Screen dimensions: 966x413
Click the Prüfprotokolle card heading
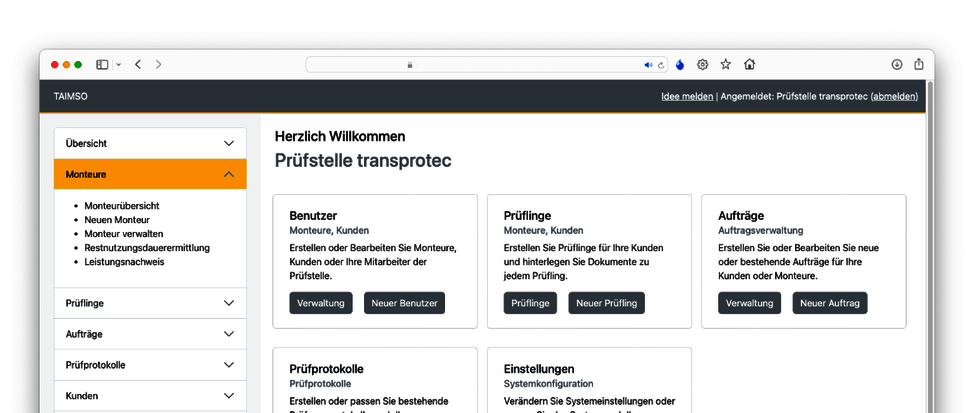327,369
